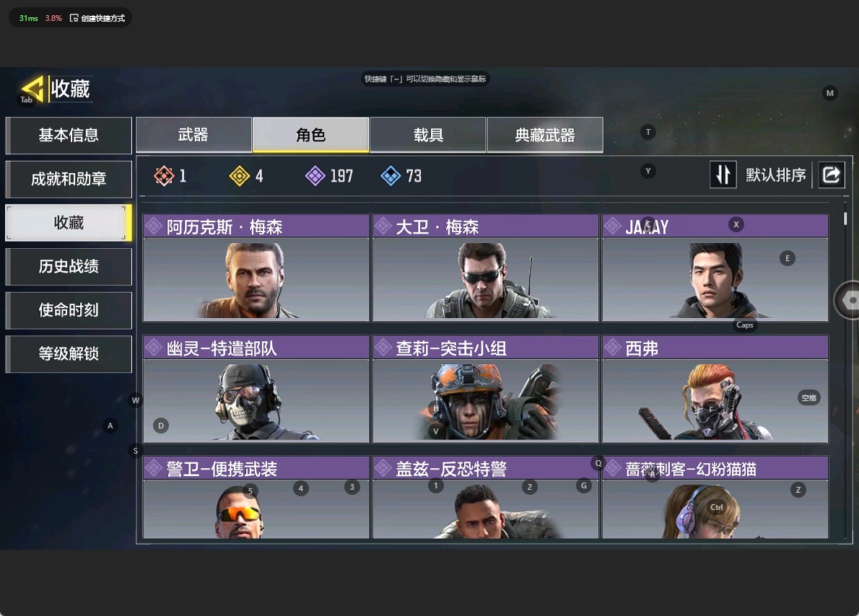This screenshot has width=859, height=616.
Task: Click the share export icon
Action: tap(832, 175)
